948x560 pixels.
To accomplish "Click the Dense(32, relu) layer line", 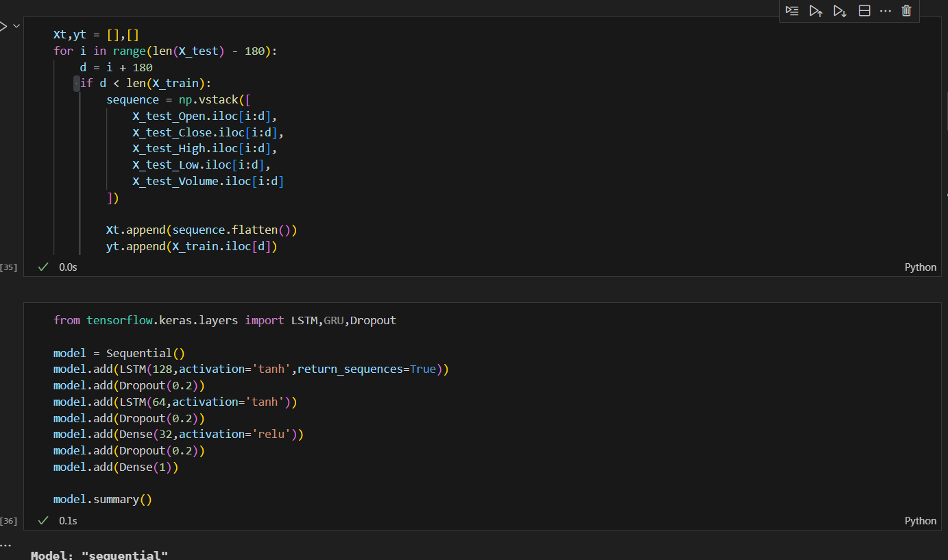I will coord(178,434).
